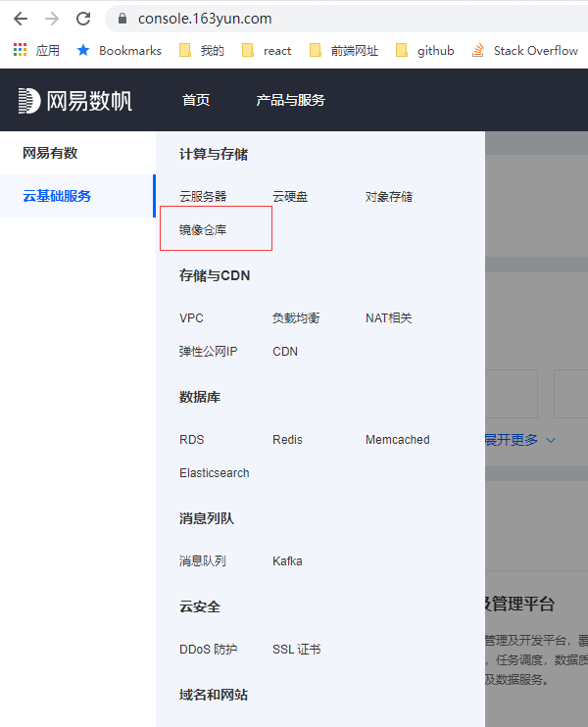The height and width of the screenshot is (727, 588).
Task: Reload the page with the refresh icon
Action: 83,19
